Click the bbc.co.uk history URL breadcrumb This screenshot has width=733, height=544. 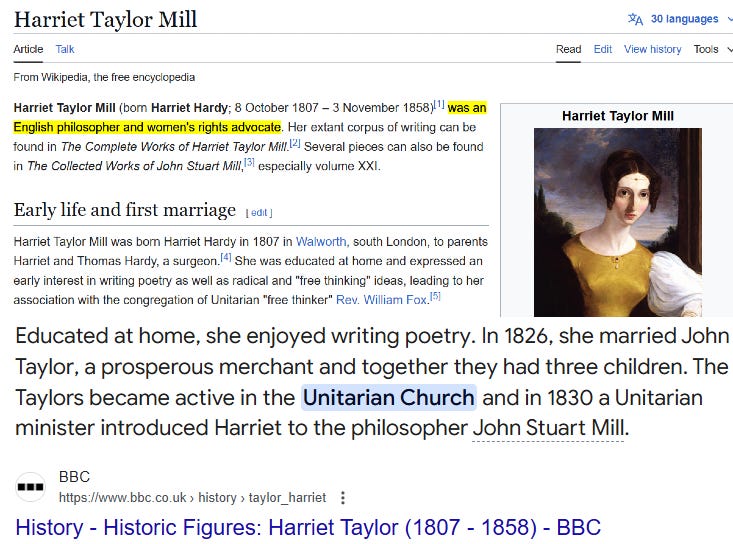(192, 498)
